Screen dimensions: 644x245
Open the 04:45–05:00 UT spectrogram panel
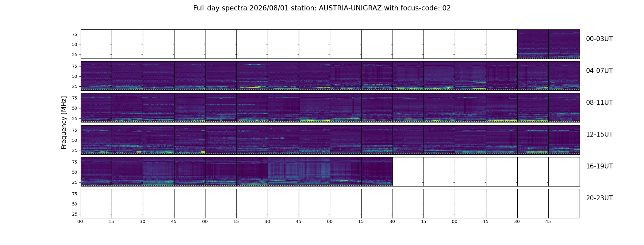[x=190, y=76]
